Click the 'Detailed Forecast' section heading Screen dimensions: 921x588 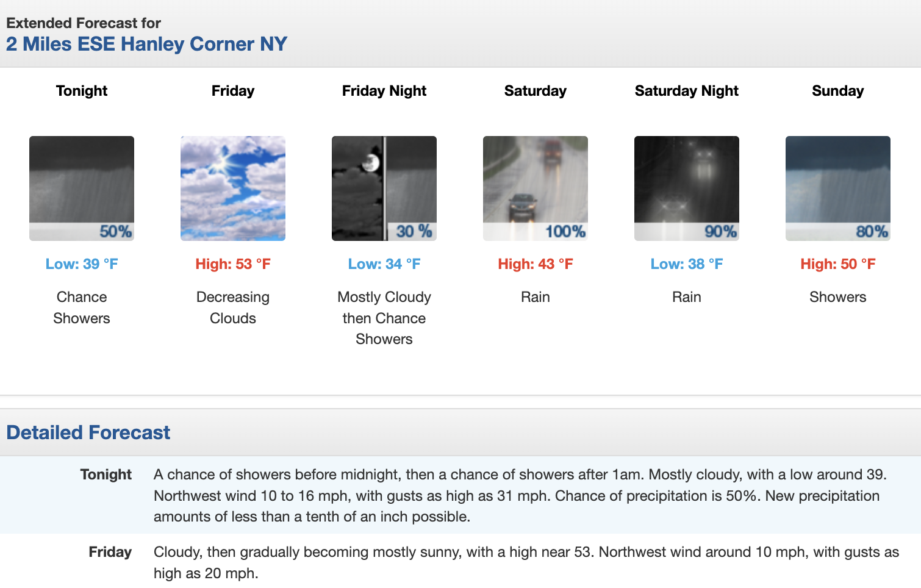click(x=88, y=432)
